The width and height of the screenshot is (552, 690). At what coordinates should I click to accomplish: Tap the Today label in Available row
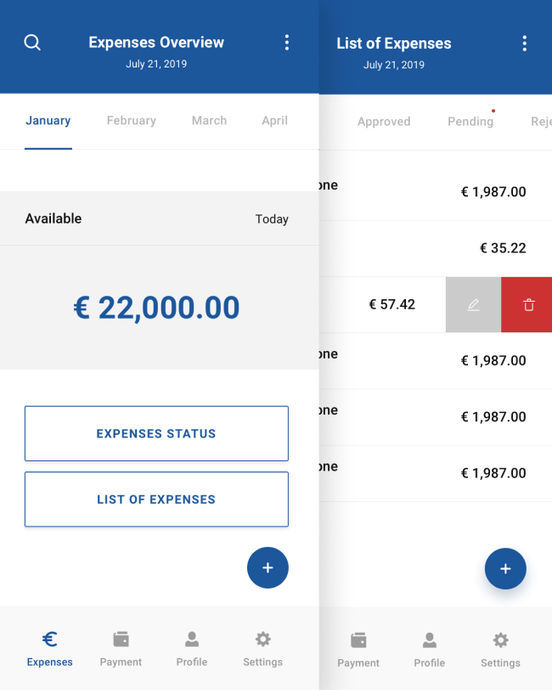pos(272,219)
